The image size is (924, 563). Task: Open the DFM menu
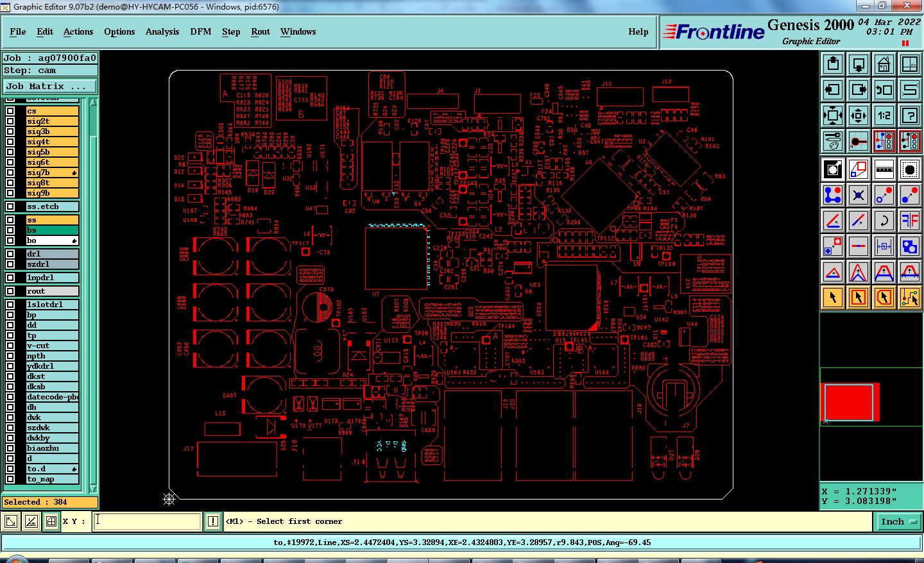pos(201,31)
